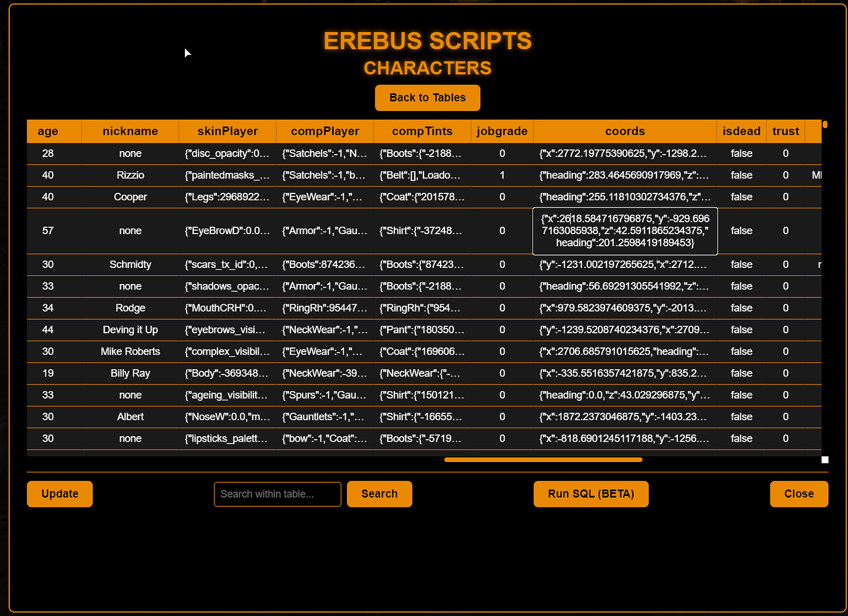This screenshot has height=616, width=848.
Task: Click the Back to Tables button
Action: point(427,97)
